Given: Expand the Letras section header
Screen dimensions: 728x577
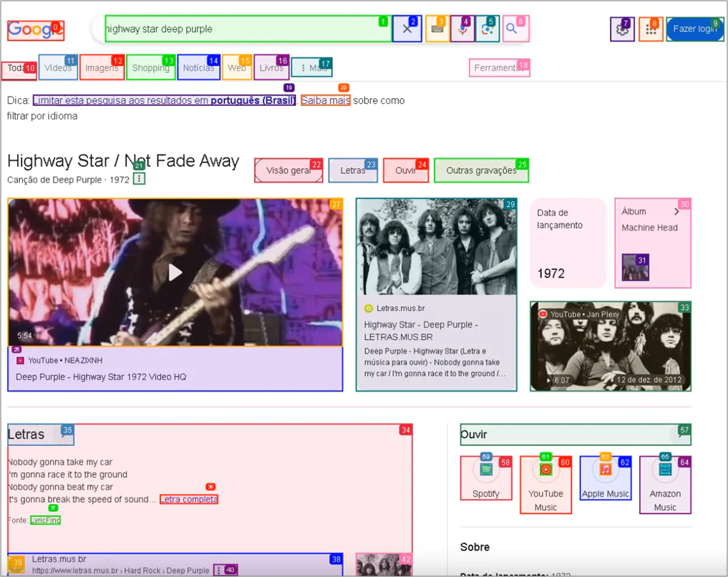Looking at the screenshot, I should pyautogui.click(x=41, y=435).
